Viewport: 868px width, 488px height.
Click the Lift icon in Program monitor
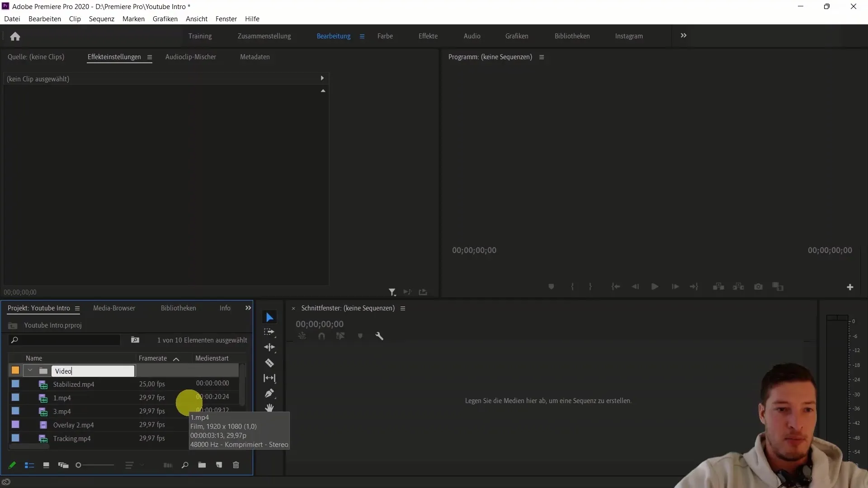pos(718,287)
